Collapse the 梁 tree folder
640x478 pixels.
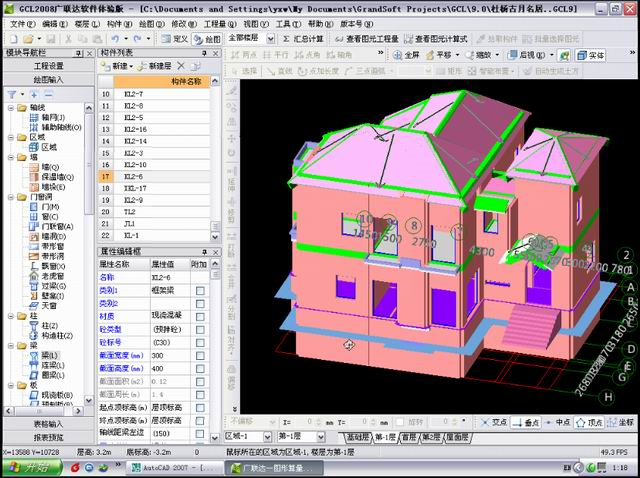tap(11, 346)
